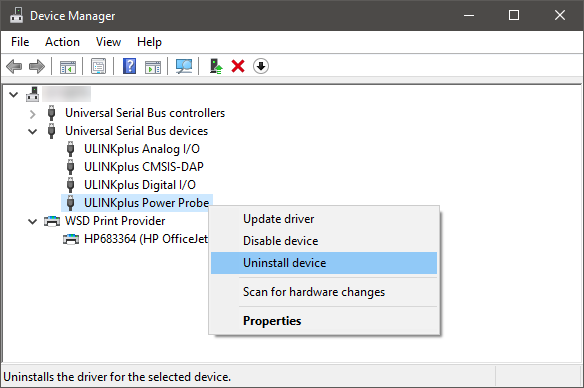
Task: Click the Forward arrow toolbar icon
Action: [37, 67]
